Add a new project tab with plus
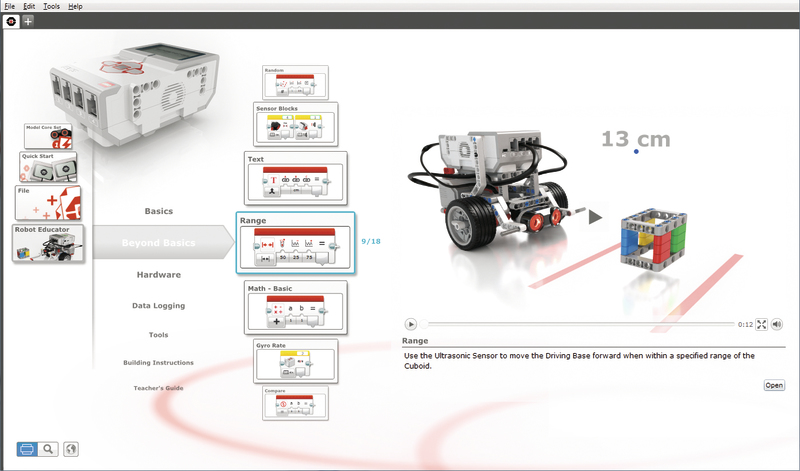 [x=28, y=21]
